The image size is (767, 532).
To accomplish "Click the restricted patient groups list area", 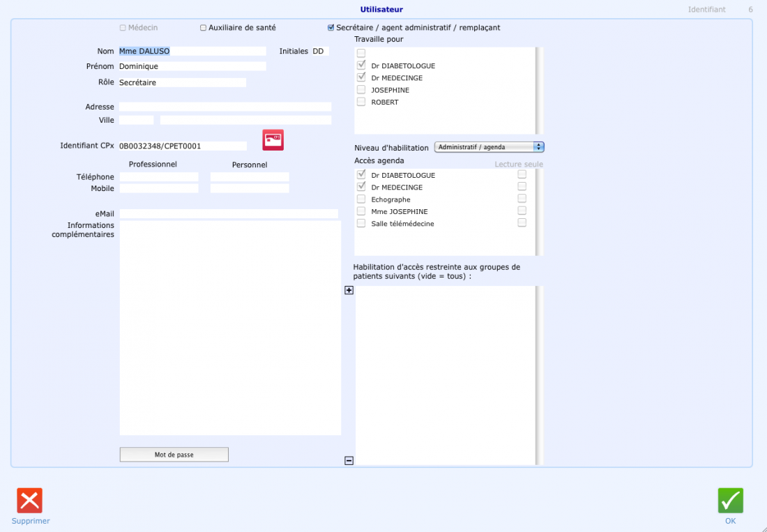I will tap(445, 376).
